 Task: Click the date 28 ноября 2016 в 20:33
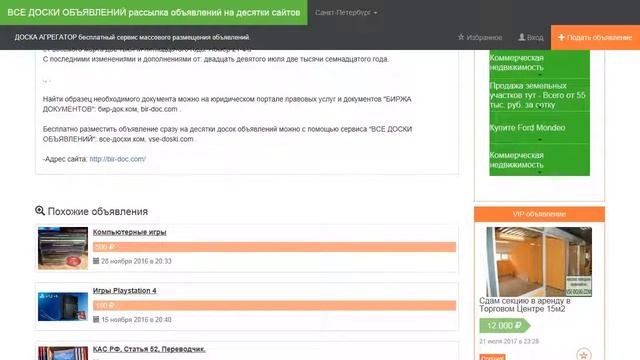[x=136, y=261]
